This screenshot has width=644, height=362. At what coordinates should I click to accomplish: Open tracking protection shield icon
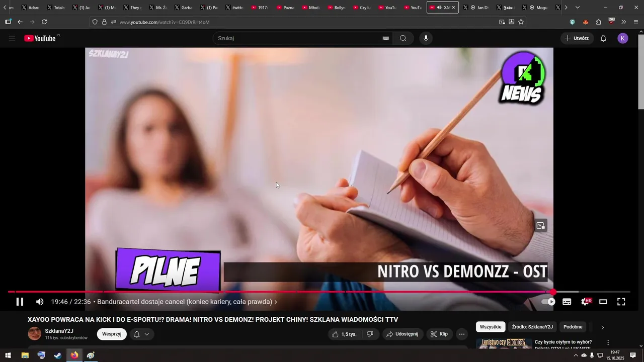[x=95, y=22]
